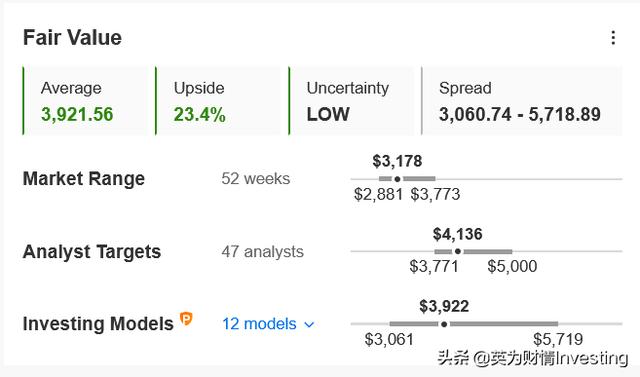The height and width of the screenshot is (377, 640).
Task: Click the Analyst Targets label
Action: 92,252
